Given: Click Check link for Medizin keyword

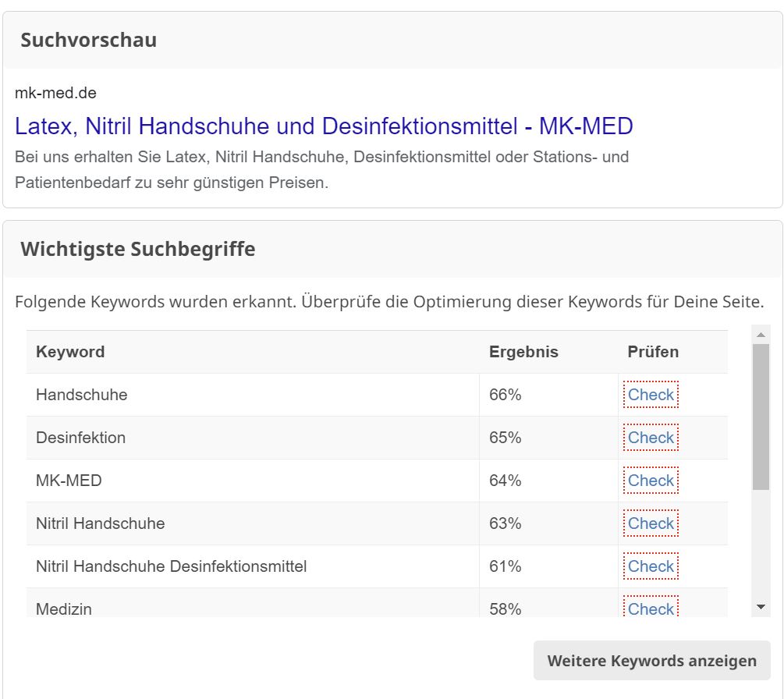Looking at the screenshot, I should pos(651,608).
